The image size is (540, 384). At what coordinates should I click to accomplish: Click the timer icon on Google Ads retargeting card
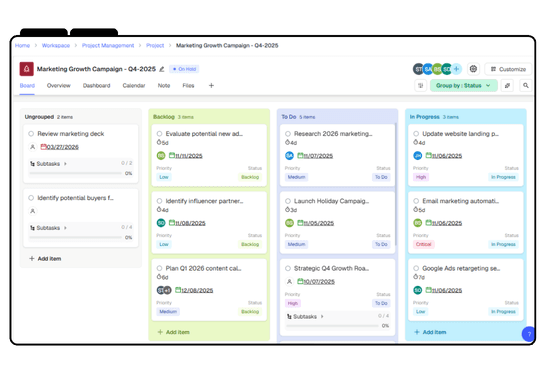pyautogui.click(x=416, y=277)
